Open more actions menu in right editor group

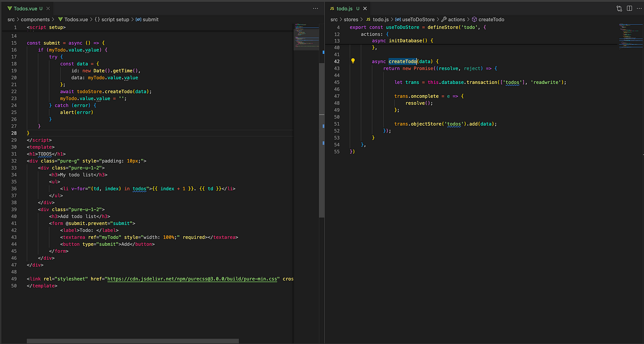639,8
